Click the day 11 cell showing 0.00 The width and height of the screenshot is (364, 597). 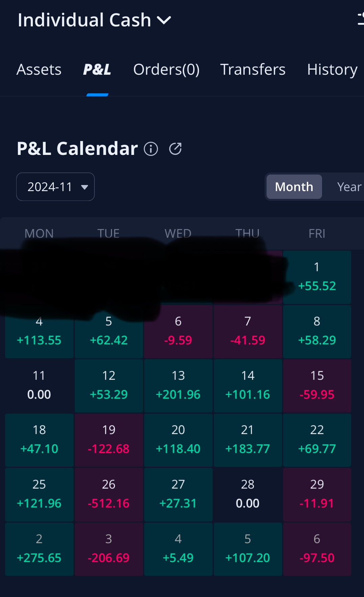pyautogui.click(x=39, y=386)
